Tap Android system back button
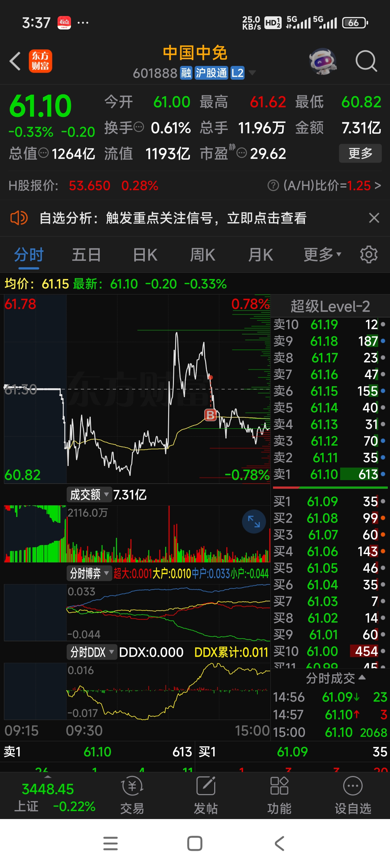 click(280, 843)
